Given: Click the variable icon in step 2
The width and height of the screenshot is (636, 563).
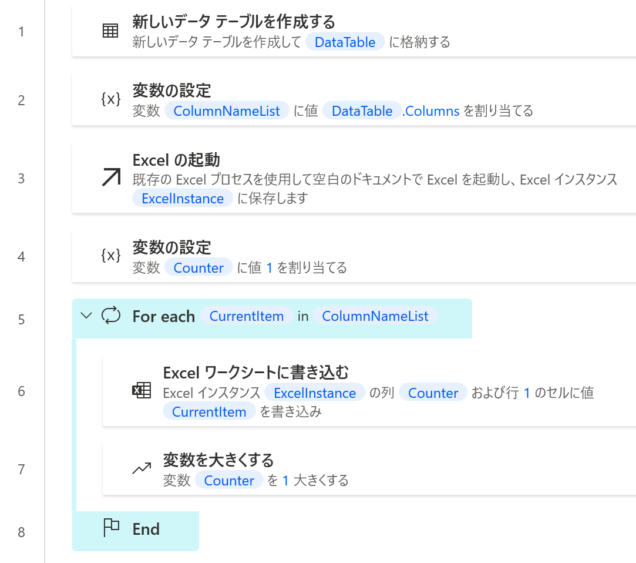Looking at the screenshot, I should (x=111, y=99).
